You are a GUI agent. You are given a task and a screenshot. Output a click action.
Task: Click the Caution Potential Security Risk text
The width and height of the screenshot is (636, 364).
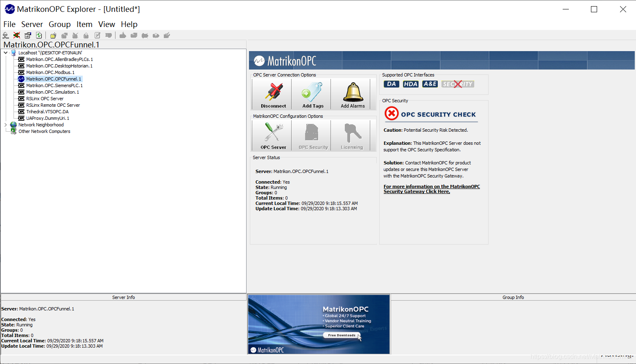[426, 130]
